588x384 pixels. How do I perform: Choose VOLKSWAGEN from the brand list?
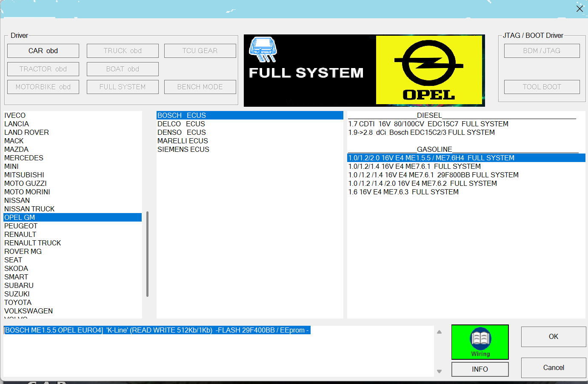(x=29, y=311)
